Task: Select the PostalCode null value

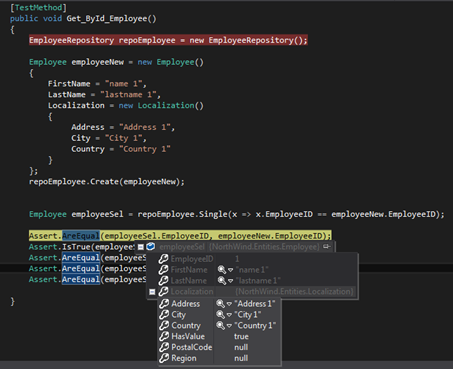Action: [x=241, y=347]
